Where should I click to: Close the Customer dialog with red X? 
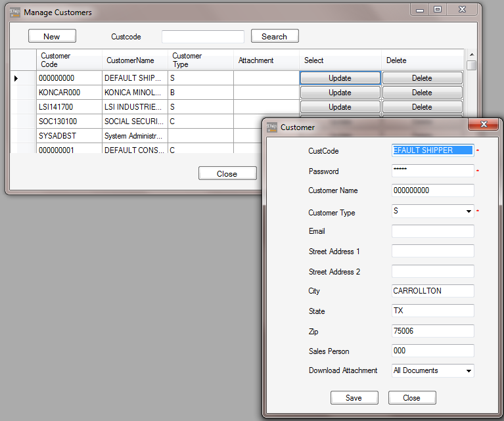coord(484,124)
